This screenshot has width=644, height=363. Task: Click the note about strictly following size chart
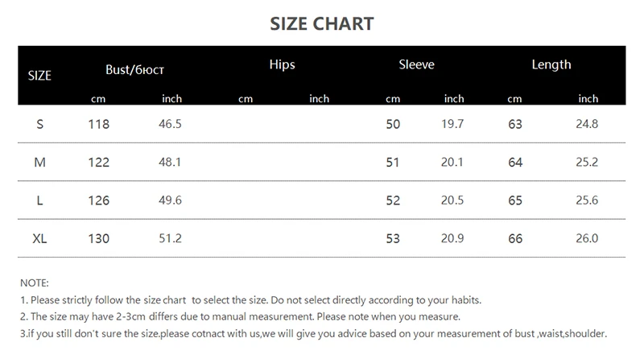[x=250, y=300]
